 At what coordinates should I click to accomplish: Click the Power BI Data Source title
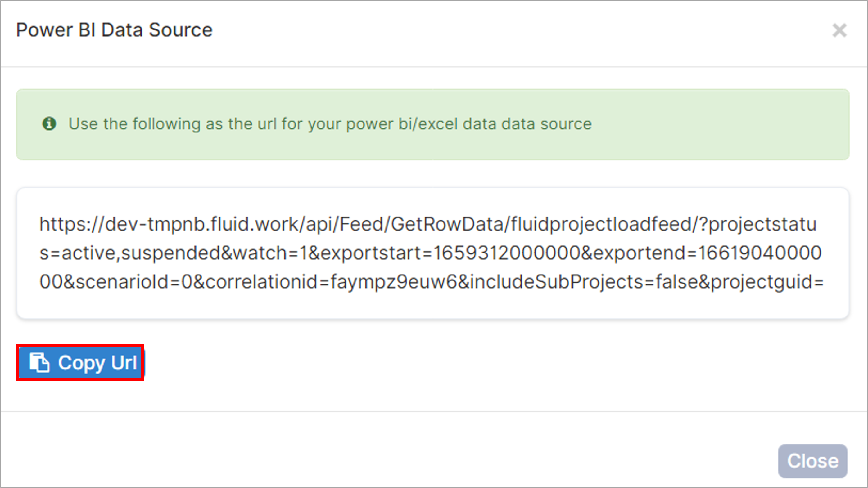[x=114, y=30]
